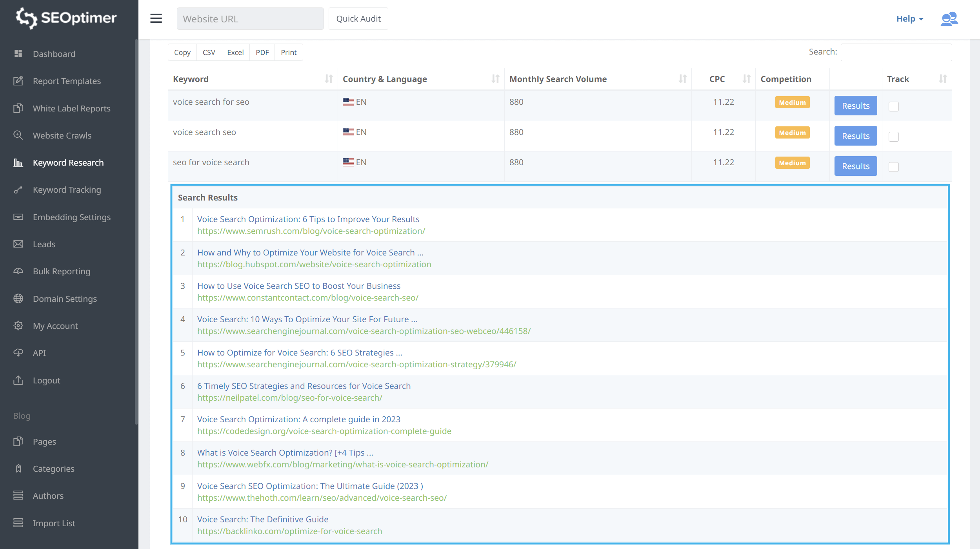
Task: Navigate to Keyword Tracking section
Action: [x=67, y=189]
